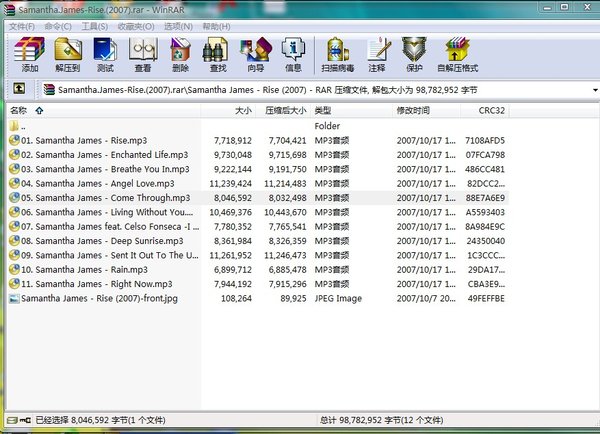Click size value 6,899,712
This screenshot has width=600, height=434.
click(x=233, y=270)
